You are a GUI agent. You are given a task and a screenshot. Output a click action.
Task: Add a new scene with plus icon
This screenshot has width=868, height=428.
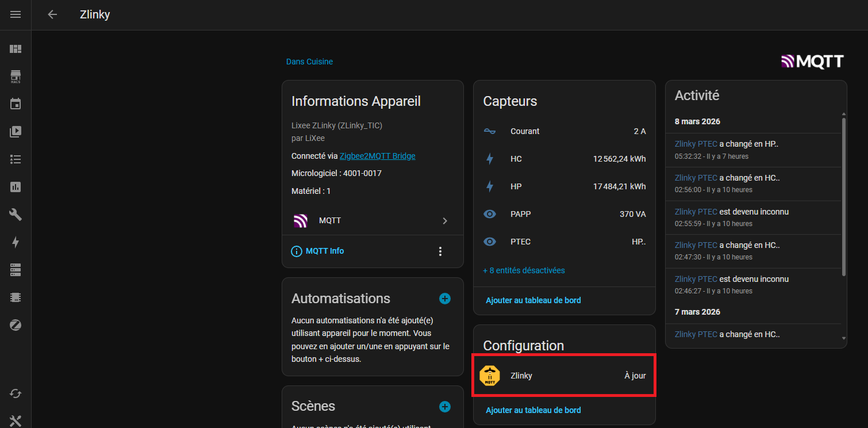[x=444, y=407]
